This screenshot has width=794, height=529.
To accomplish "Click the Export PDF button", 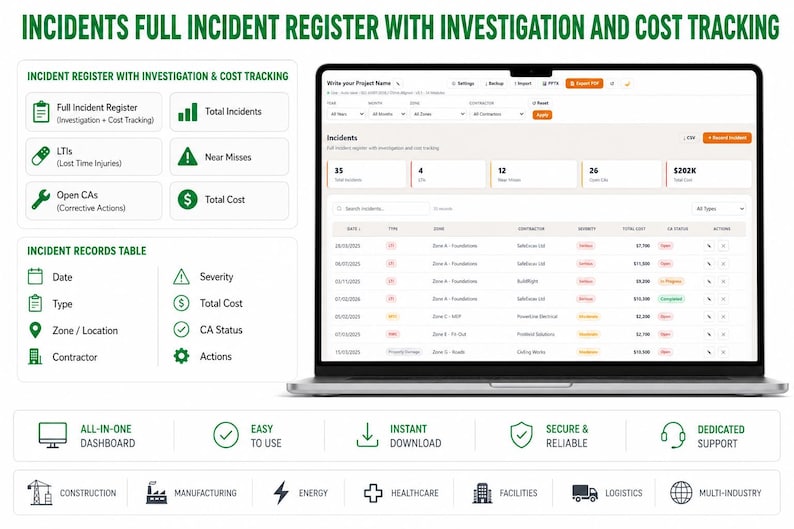I will tap(584, 84).
